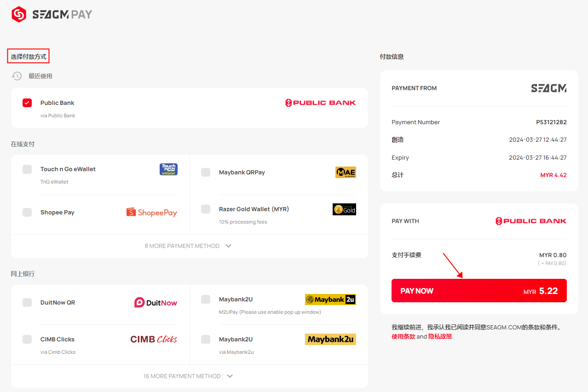Click the 付款信息 heading
588x392 pixels.
tap(392, 57)
